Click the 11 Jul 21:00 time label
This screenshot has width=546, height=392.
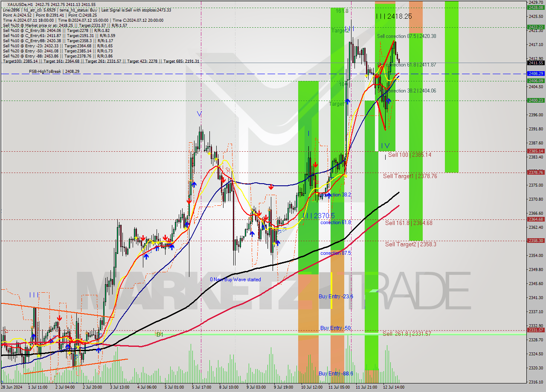point(366,387)
